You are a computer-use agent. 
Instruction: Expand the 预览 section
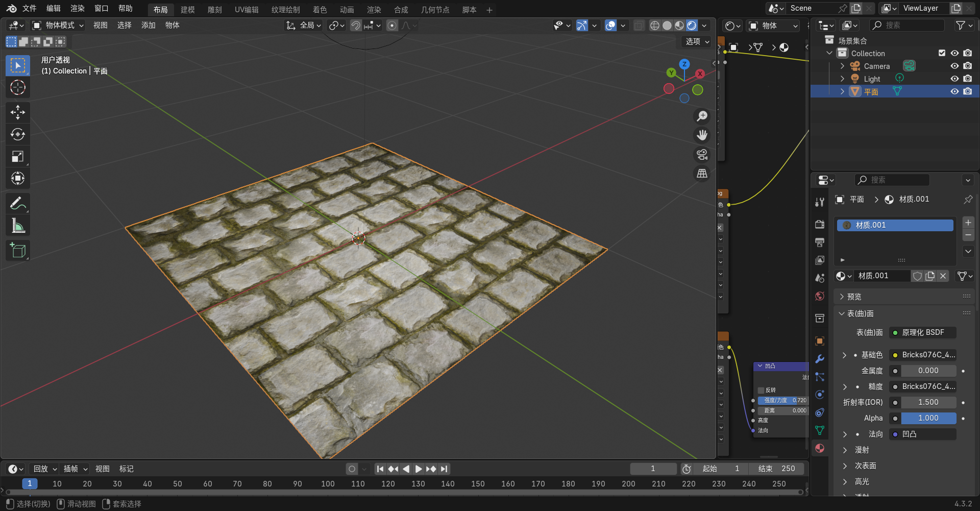tap(854, 297)
